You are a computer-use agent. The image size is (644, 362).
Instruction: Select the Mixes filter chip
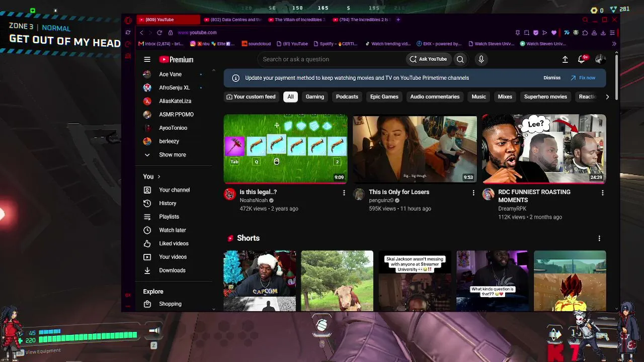(505, 97)
